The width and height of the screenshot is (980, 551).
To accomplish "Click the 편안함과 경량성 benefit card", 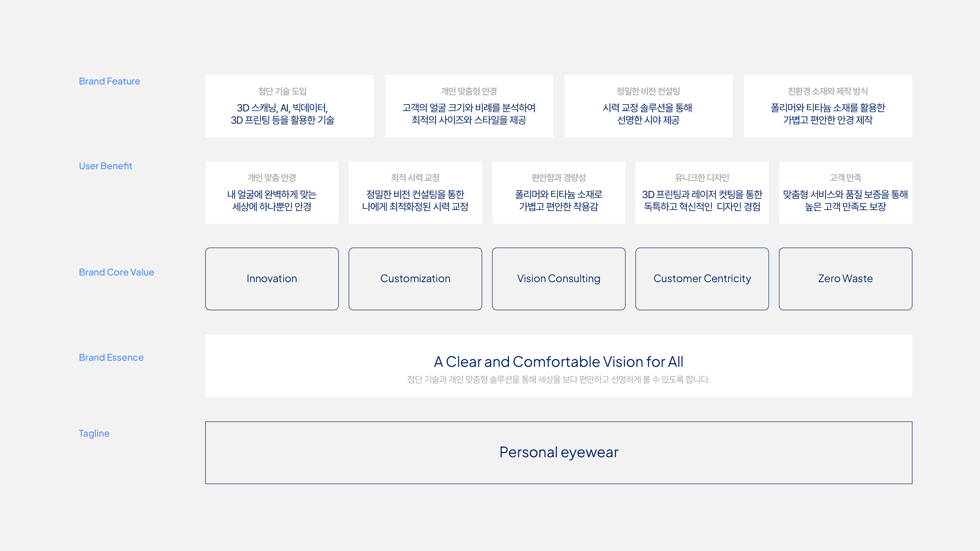I will point(559,192).
